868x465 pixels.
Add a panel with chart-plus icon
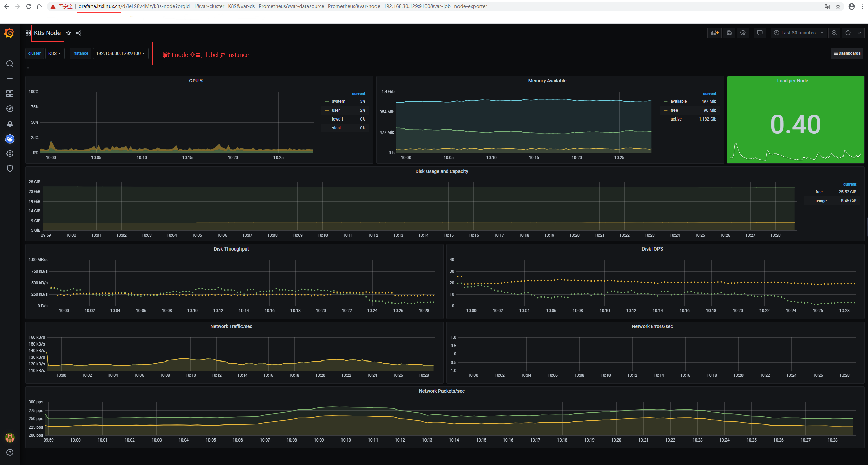[x=715, y=33]
